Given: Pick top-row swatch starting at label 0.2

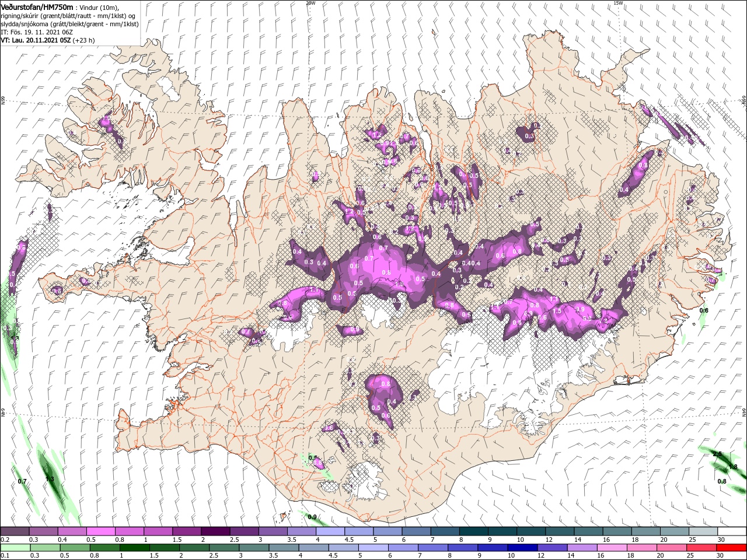Looking at the screenshot, I should pyautogui.click(x=15, y=531).
